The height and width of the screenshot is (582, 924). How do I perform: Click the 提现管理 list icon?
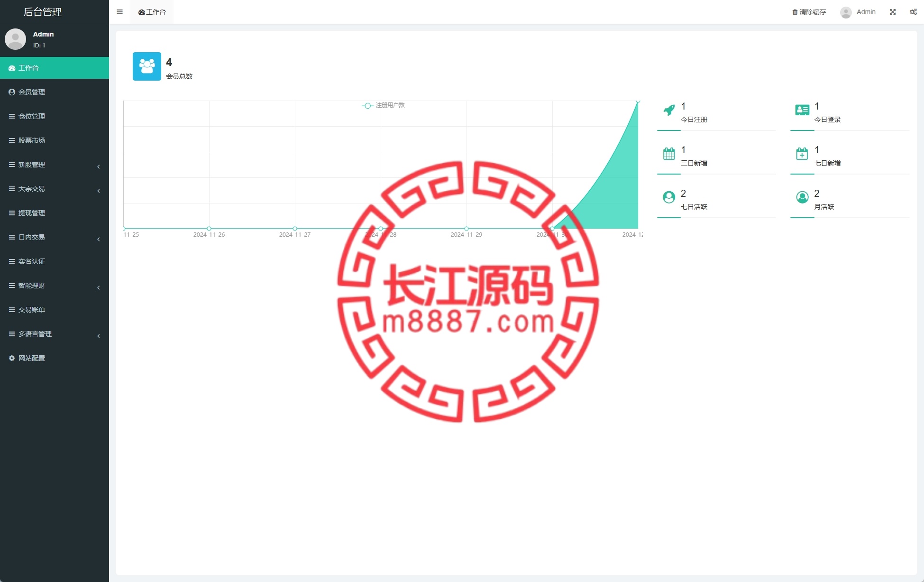point(12,213)
